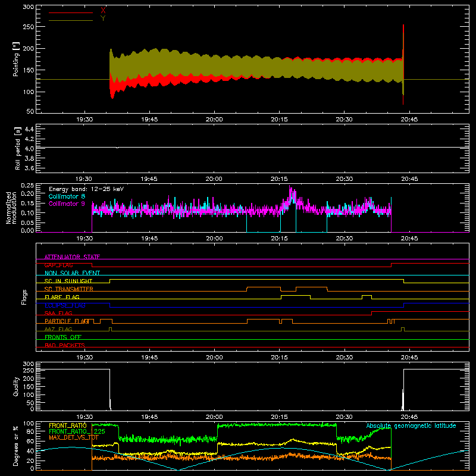Click the '4.0' roll period tick label
The height and width of the screenshot is (476, 476).
(x=29, y=149)
